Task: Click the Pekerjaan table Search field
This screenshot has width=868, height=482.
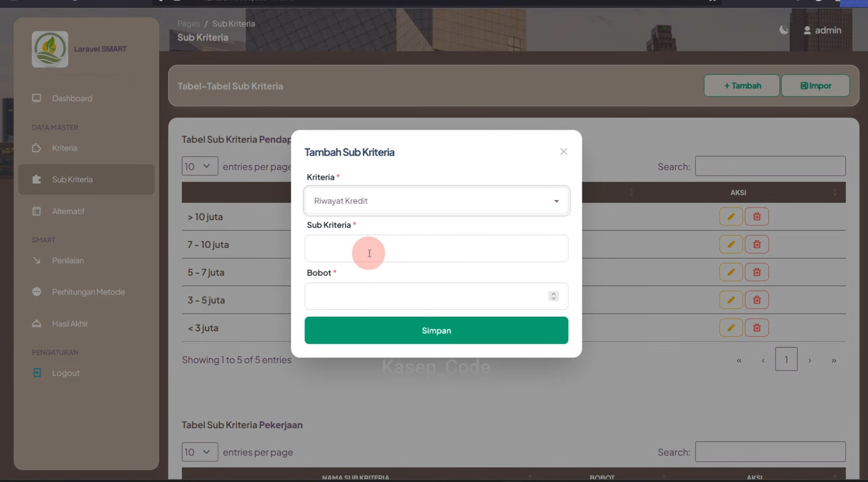Action: [x=770, y=452]
